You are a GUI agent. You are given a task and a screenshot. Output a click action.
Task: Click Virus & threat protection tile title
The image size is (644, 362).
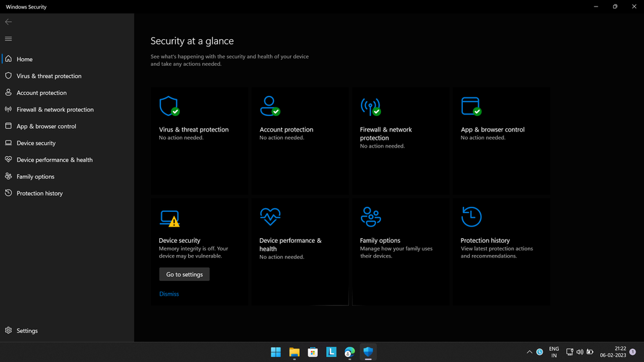pos(194,129)
